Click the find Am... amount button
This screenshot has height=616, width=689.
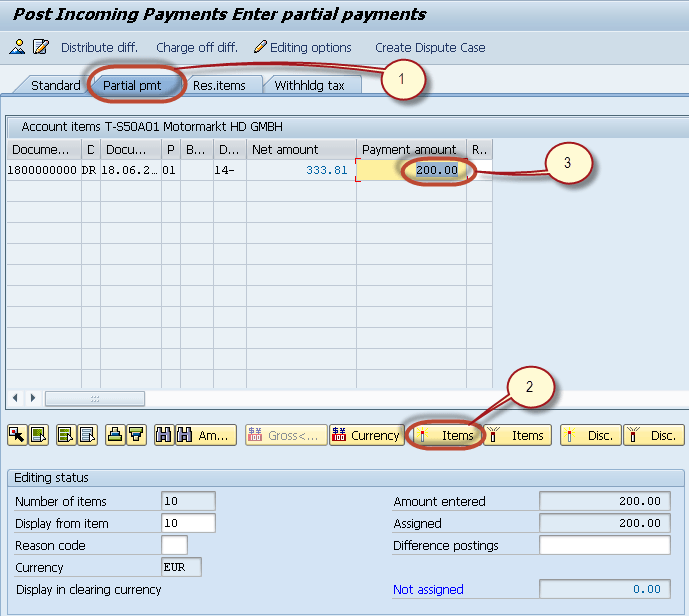(206, 435)
